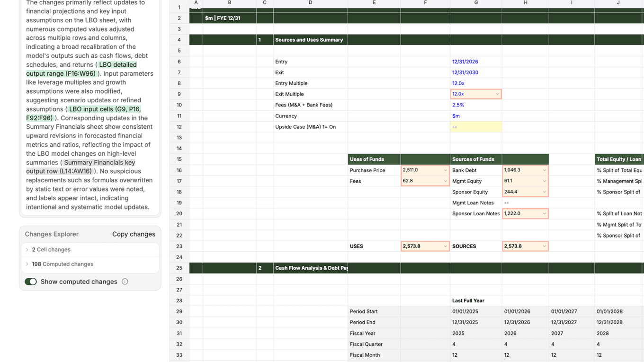Select the Mgmt Loan Notes label cell

click(x=476, y=203)
